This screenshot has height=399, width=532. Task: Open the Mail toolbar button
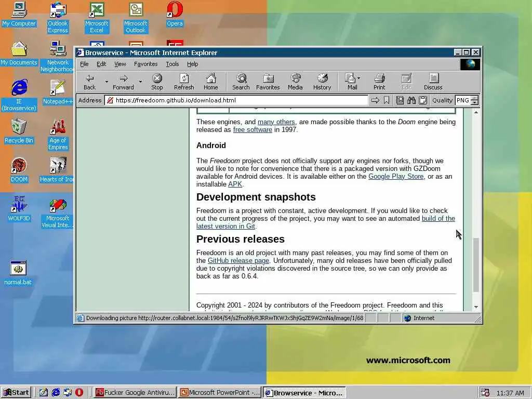pos(351,82)
